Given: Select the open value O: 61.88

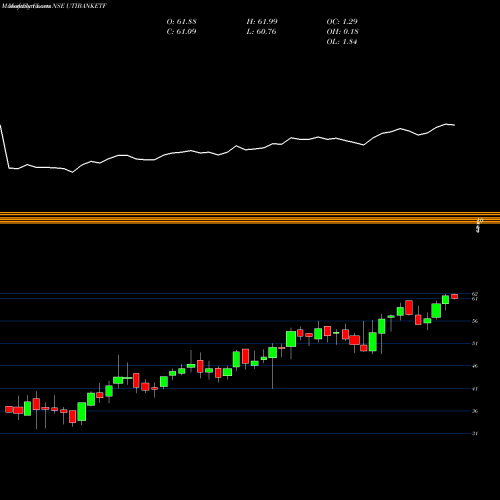Looking at the screenshot, I should coord(181,21).
